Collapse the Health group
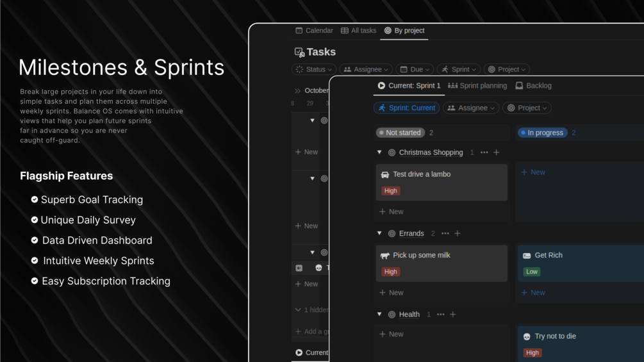Image resolution: width=644 pixels, height=362 pixels. (x=379, y=314)
